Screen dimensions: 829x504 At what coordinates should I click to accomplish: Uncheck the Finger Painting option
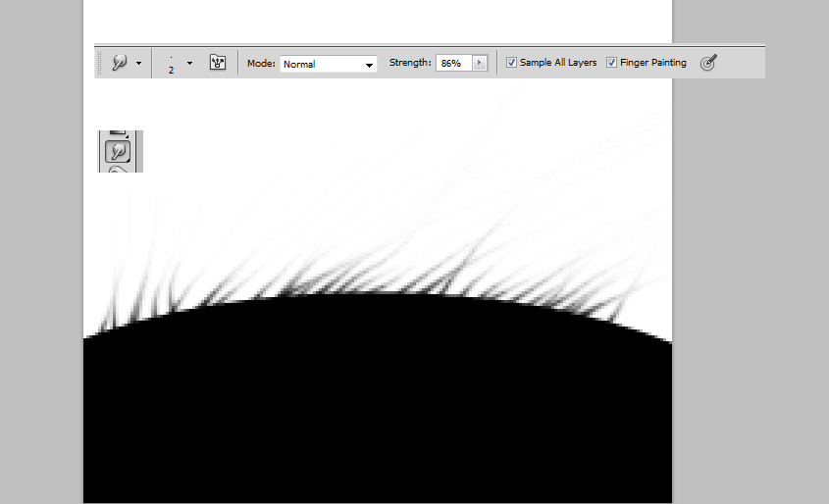coord(612,63)
